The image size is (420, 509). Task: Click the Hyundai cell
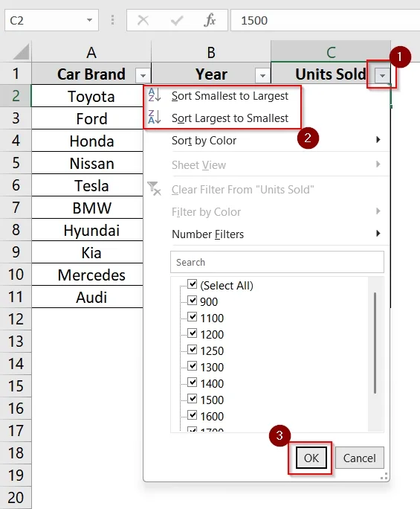pyautogui.click(x=87, y=230)
